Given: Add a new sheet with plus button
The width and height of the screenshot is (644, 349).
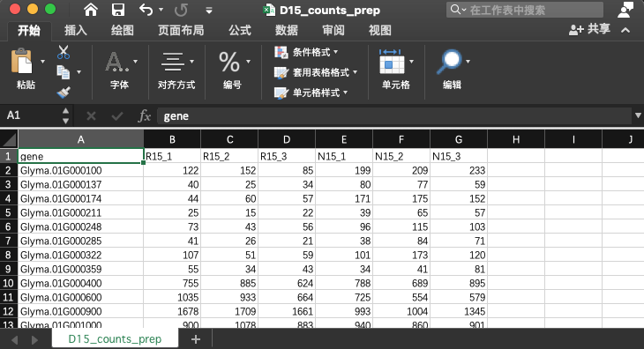Looking at the screenshot, I should click(x=196, y=339).
